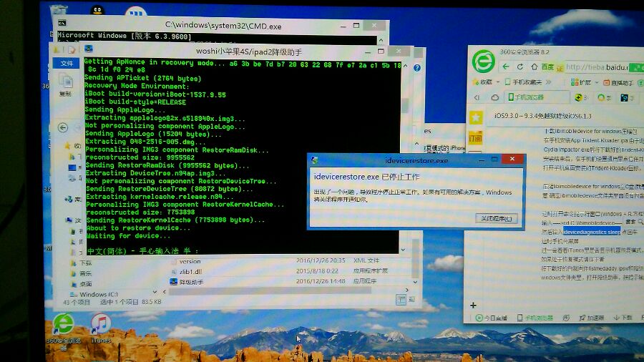Click the idevicerestore.exe dialog title icon
This screenshot has height=362, width=644.
point(315,160)
